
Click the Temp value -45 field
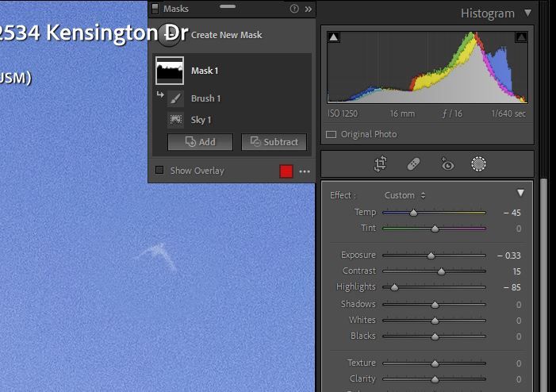tap(512, 213)
